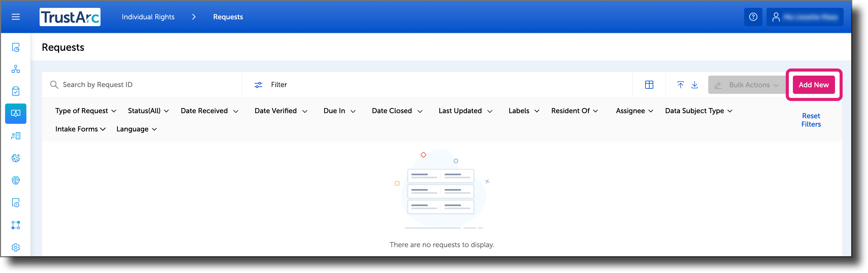Open the brain icon in the sidebar
868x273 pixels.
coord(15,180)
